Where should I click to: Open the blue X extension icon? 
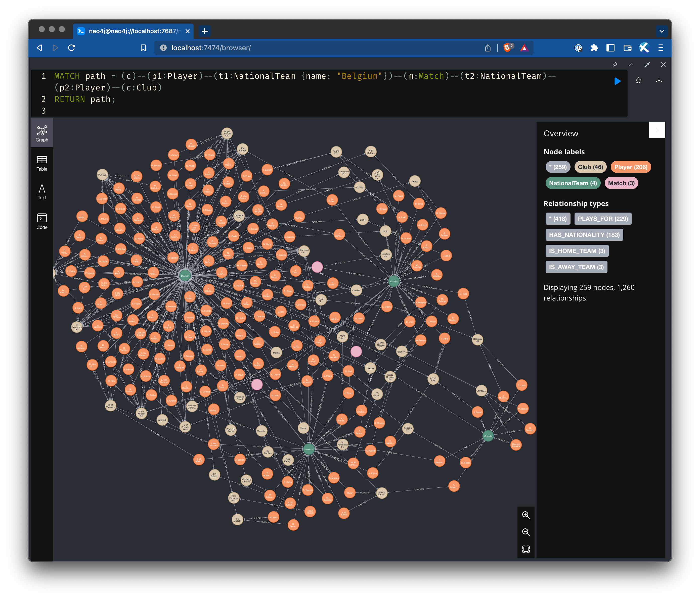pos(644,47)
